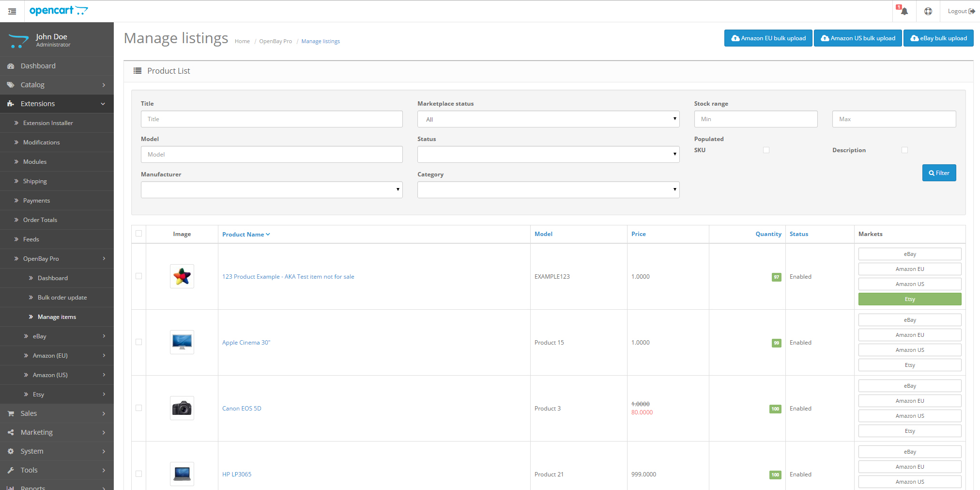
Task: Click the Stock range Max field
Action: point(894,119)
